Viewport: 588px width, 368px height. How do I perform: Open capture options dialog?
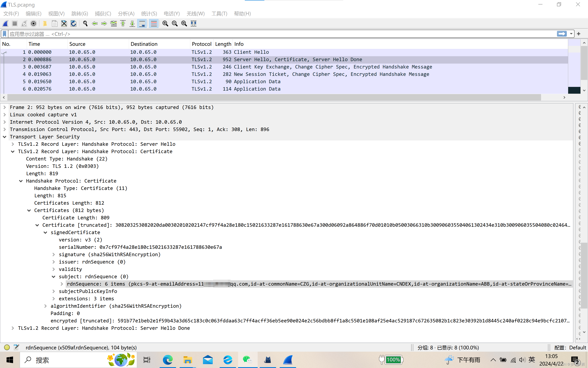pos(33,24)
